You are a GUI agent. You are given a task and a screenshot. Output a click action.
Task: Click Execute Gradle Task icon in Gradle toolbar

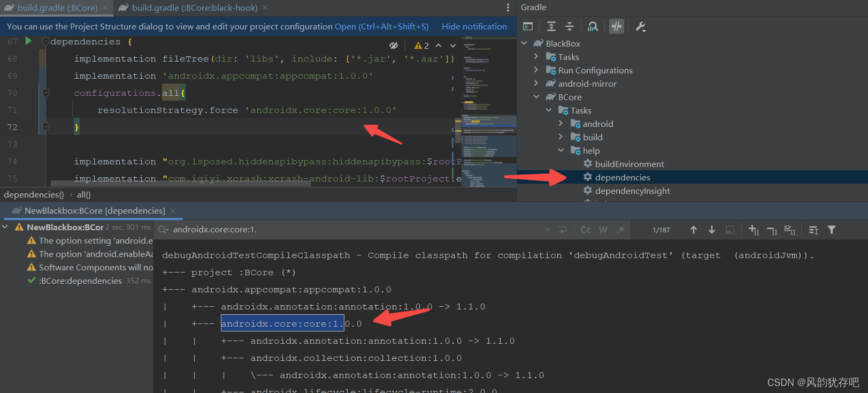point(528,26)
